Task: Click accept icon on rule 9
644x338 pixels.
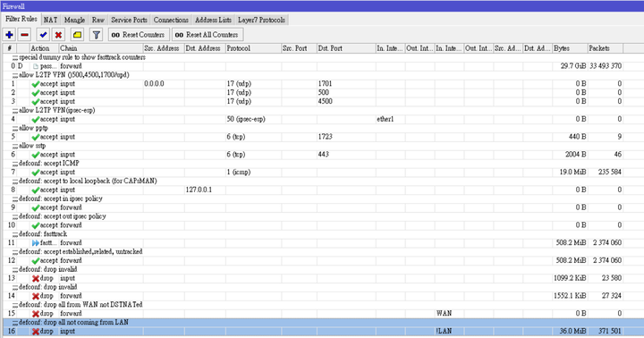Action: tap(36, 207)
